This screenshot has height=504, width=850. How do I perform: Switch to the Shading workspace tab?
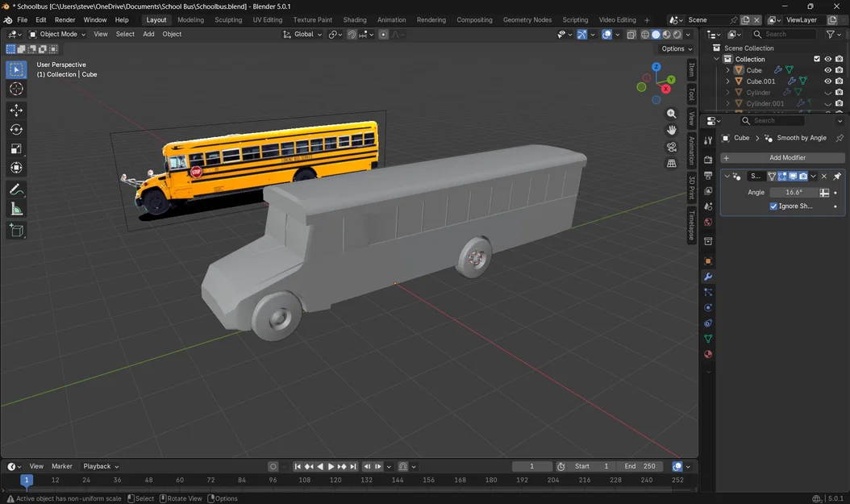point(355,20)
